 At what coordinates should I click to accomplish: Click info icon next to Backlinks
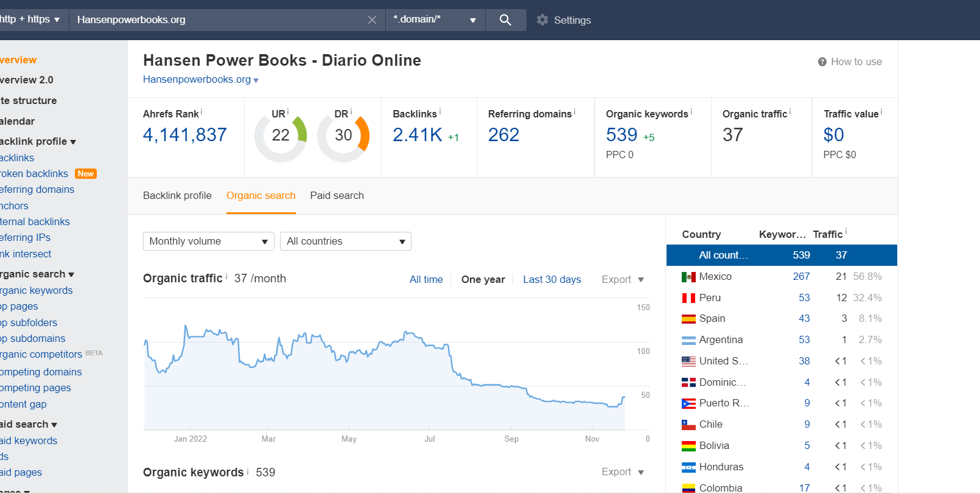click(440, 112)
